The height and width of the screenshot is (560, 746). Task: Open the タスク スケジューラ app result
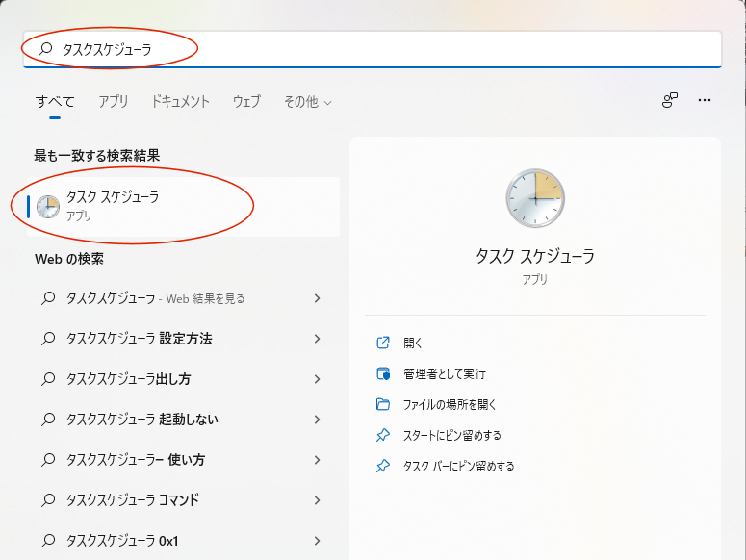(183, 207)
